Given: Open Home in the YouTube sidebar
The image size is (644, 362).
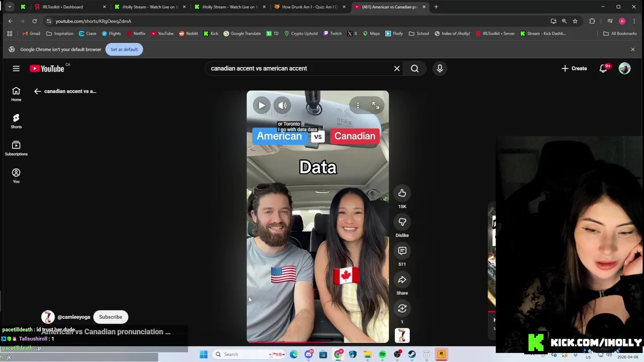Looking at the screenshot, I should coord(16,94).
